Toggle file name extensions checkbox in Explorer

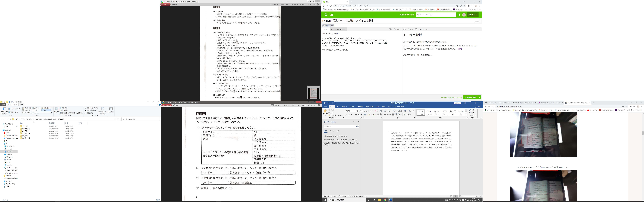click(x=85, y=110)
